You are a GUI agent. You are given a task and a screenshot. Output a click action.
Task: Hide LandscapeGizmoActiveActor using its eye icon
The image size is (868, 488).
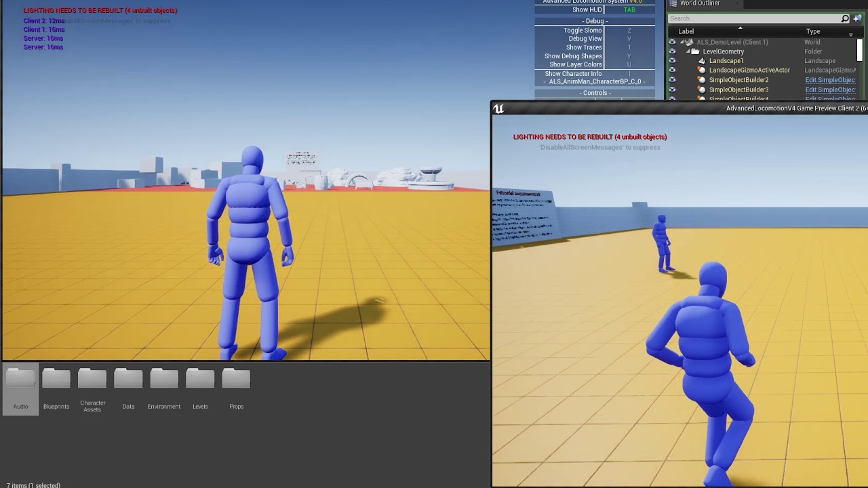point(672,70)
